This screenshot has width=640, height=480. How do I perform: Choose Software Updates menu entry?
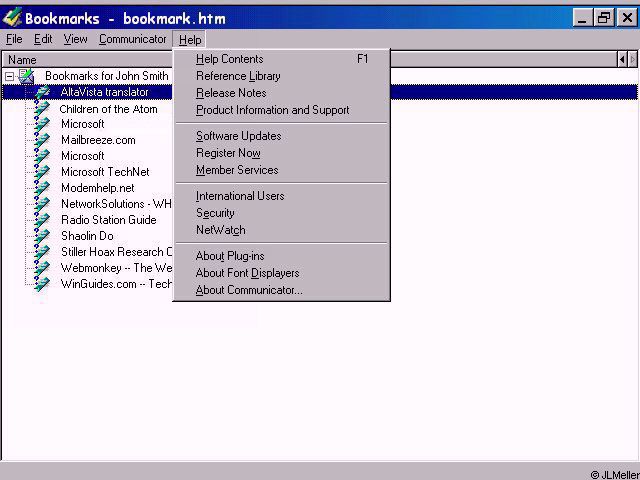coord(282,136)
